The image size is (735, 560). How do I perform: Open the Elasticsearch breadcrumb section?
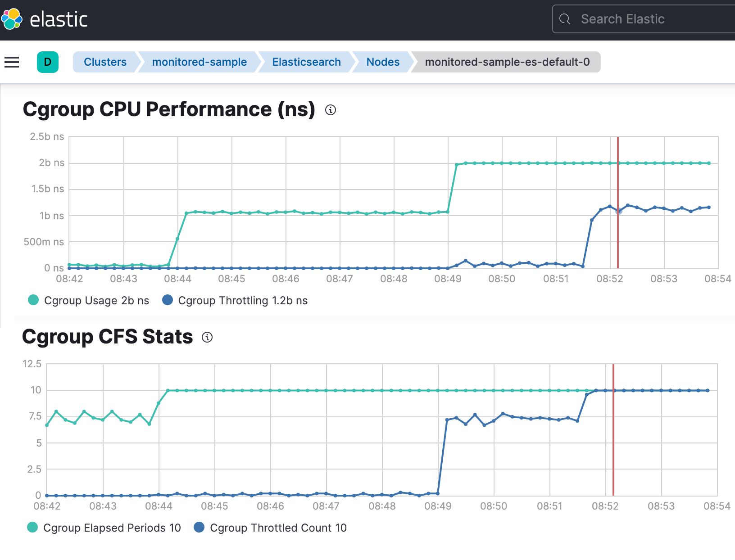[x=306, y=62]
